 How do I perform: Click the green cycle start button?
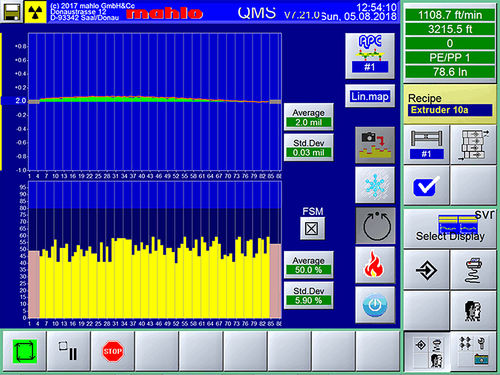pos(24,351)
